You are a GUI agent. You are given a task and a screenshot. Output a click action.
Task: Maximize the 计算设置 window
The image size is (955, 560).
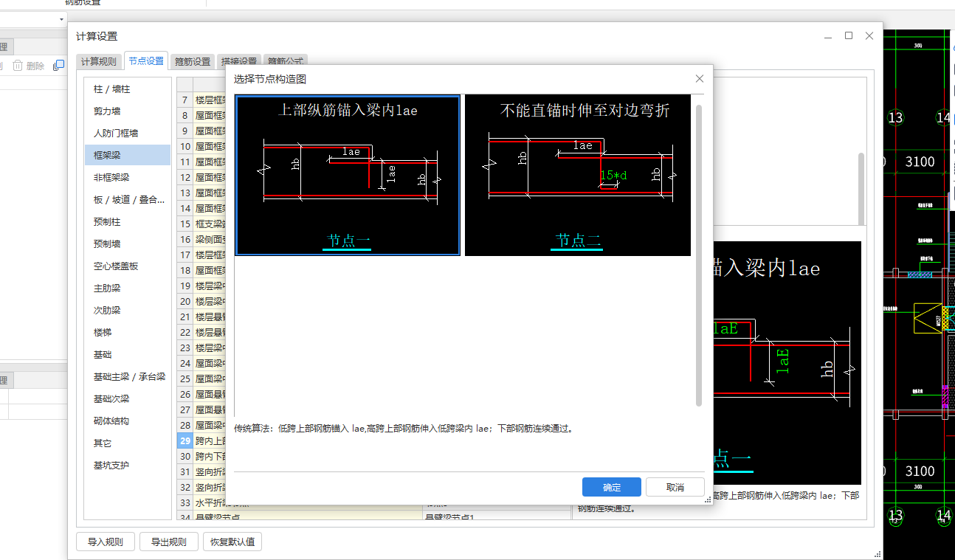point(849,35)
